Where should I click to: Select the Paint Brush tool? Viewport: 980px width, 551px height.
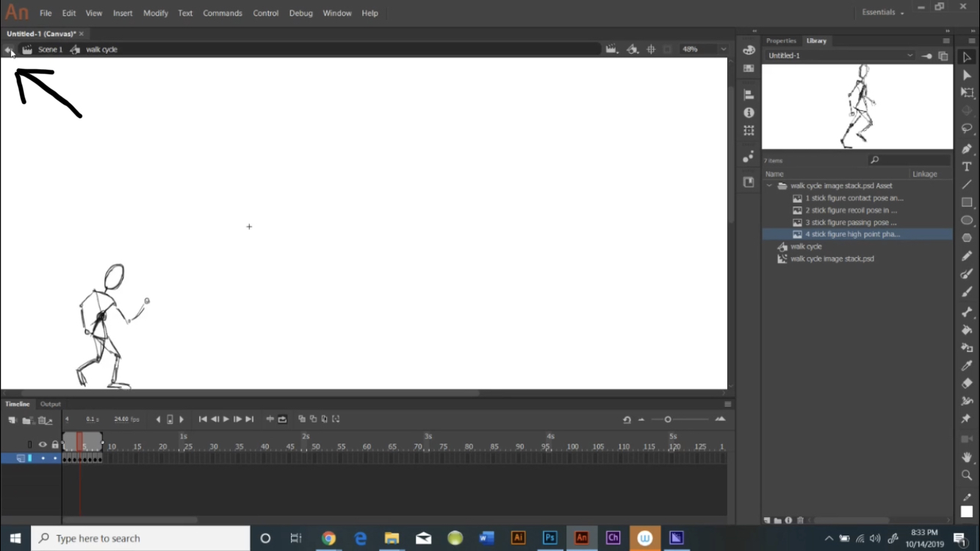(967, 274)
